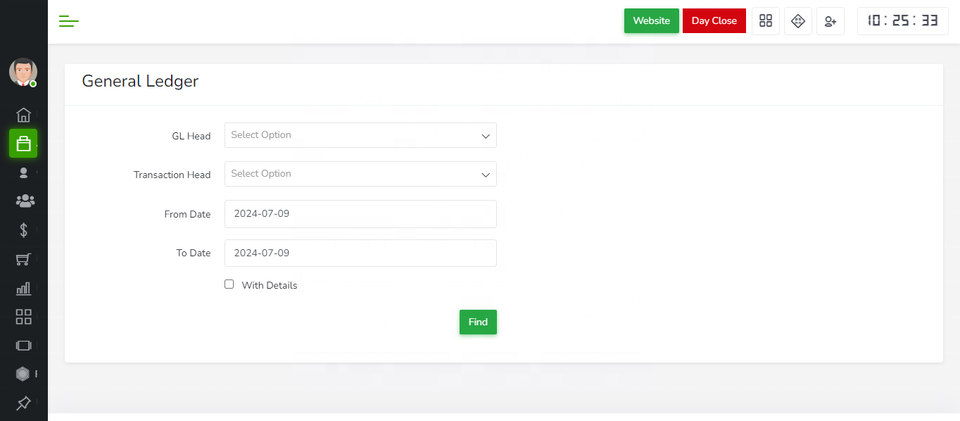960x421 pixels.
Task: Click the diamond move icon in header
Action: point(798,21)
